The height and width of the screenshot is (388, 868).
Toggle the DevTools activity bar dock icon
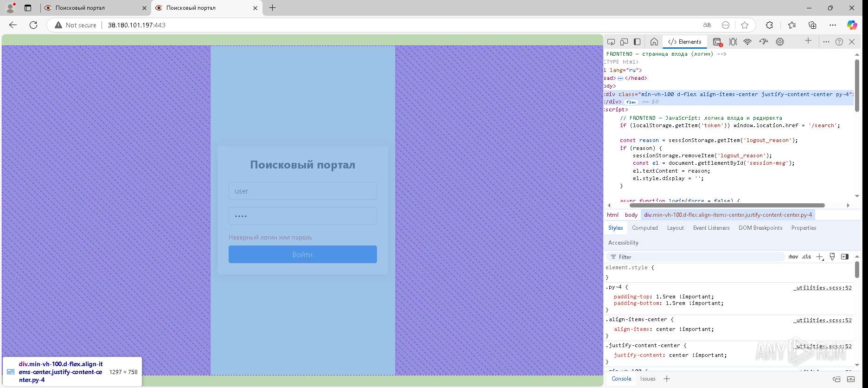(637, 42)
